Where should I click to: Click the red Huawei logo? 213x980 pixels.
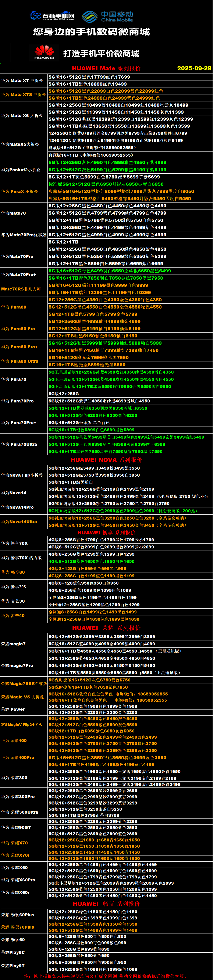(45, 52)
